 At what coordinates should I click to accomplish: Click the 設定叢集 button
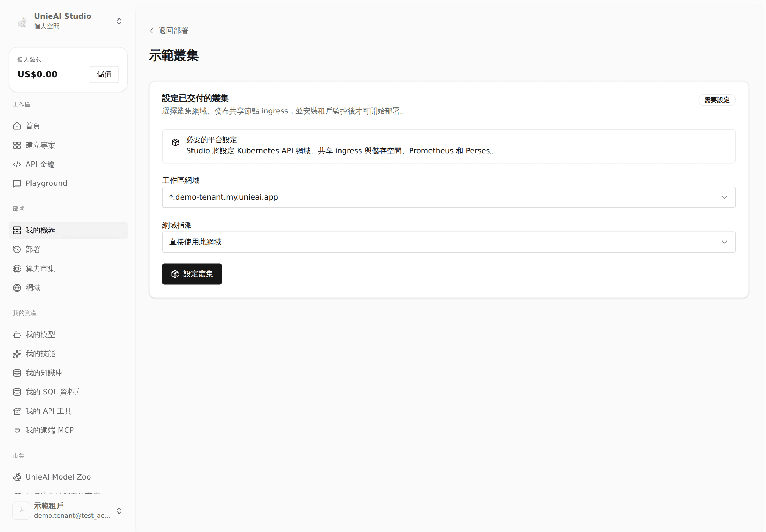pos(192,274)
